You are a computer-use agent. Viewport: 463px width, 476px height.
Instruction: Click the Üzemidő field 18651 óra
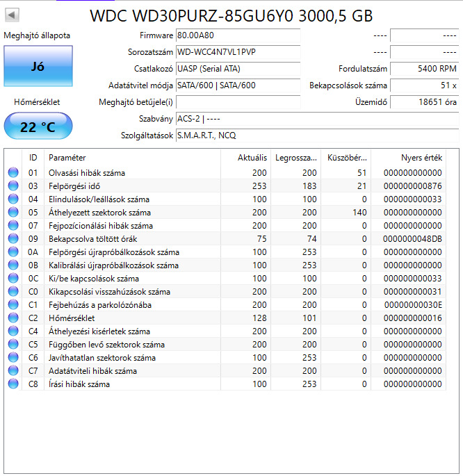click(x=424, y=102)
